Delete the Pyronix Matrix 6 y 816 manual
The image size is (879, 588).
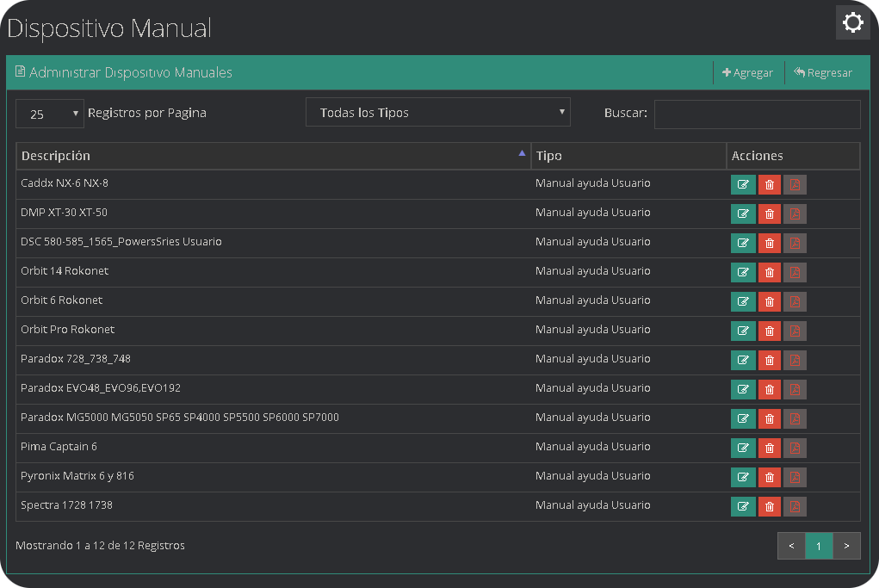point(769,478)
